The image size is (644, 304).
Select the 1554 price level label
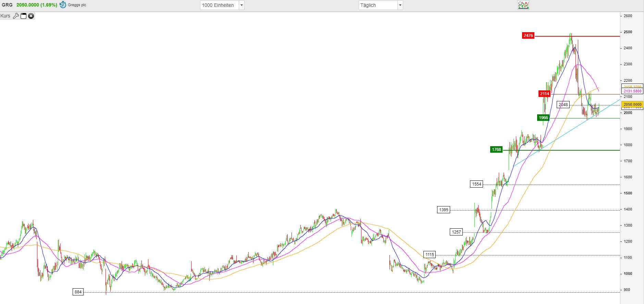click(477, 184)
